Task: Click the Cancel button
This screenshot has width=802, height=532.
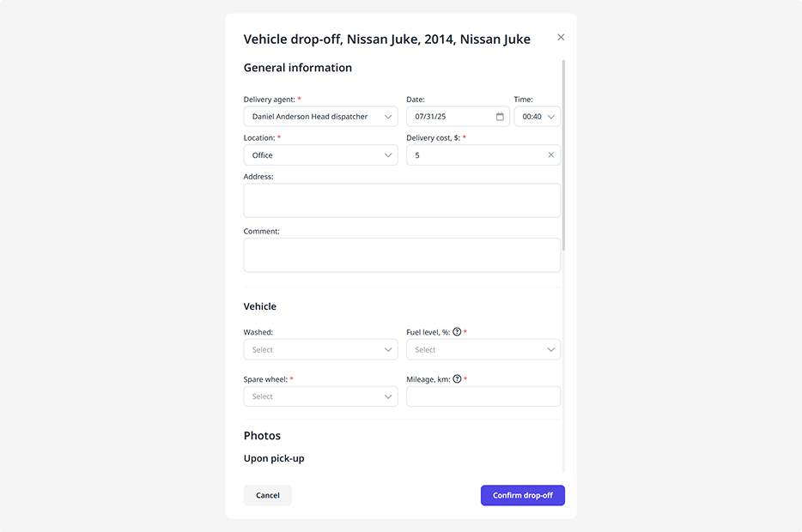Action: (x=268, y=495)
